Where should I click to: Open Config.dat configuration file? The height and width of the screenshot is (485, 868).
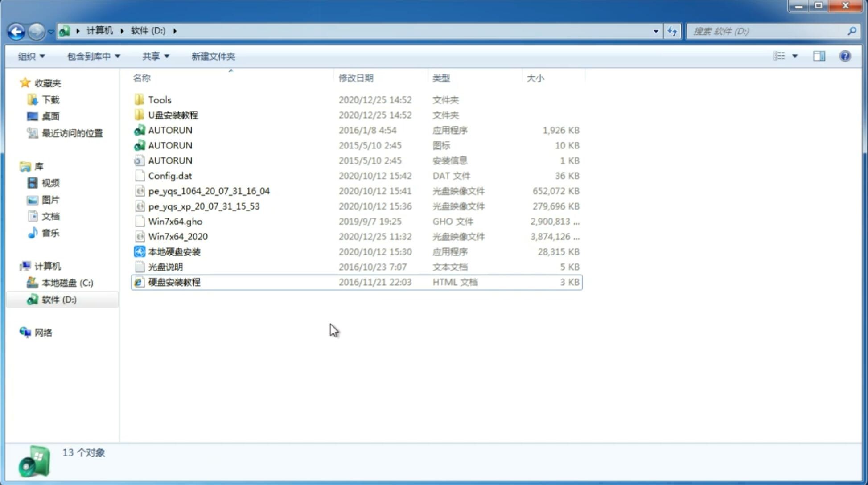coord(170,175)
